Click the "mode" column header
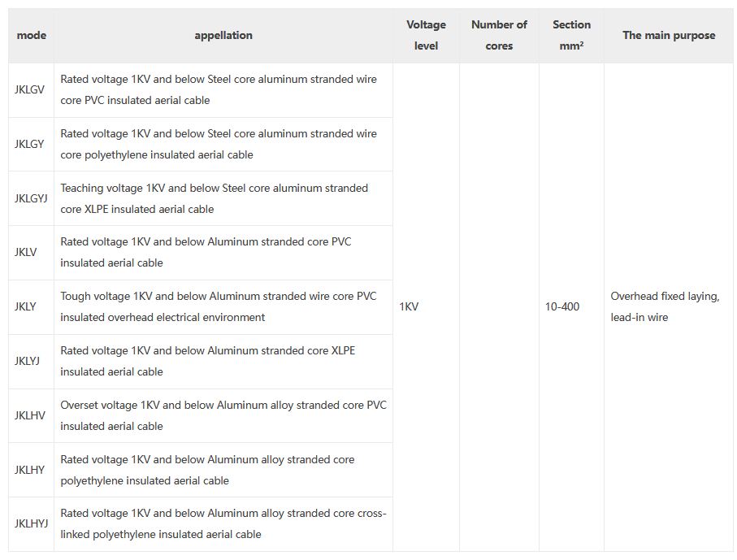The height and width of the screenshot is (560, 737). pyautogui.click(x=31, y=36)
